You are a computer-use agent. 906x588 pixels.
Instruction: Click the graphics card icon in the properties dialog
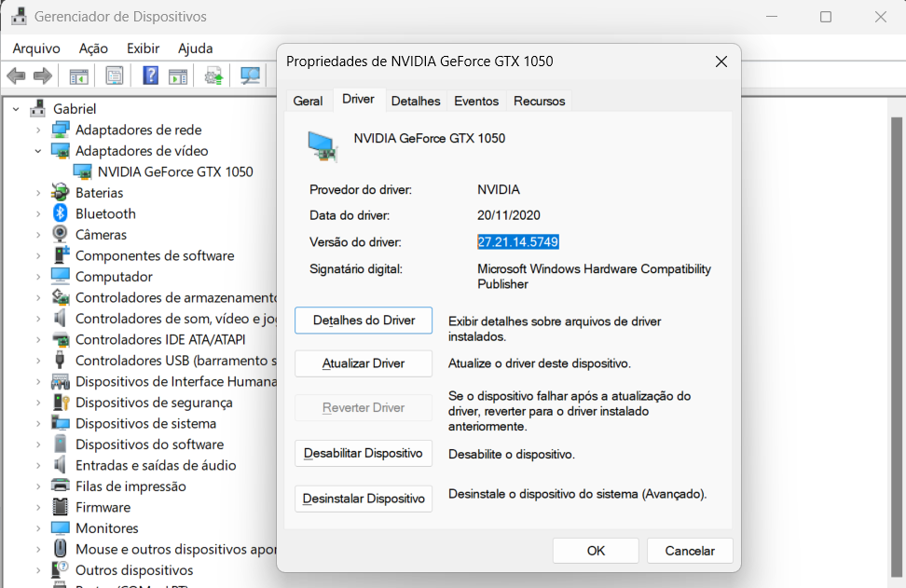coord(323,146)
